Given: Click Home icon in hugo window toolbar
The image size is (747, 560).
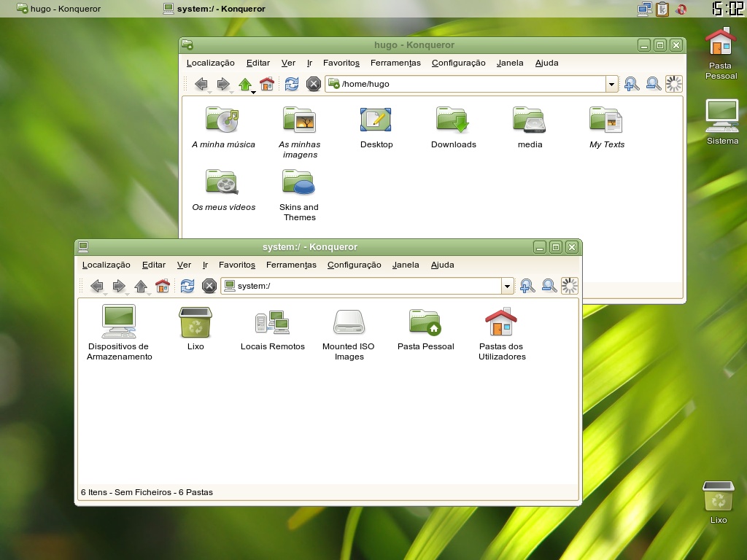Looking at the screenshot, I should (x=267, y=85).
